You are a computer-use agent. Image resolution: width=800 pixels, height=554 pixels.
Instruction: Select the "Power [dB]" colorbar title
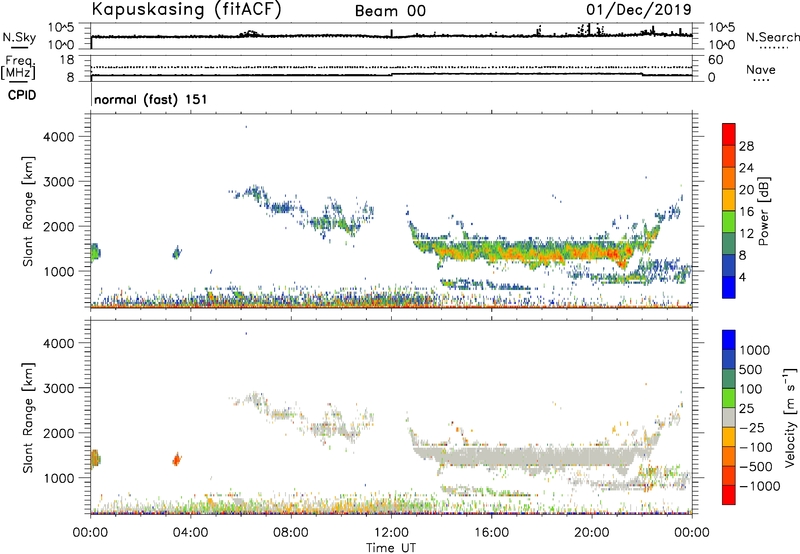coord(763,211)
